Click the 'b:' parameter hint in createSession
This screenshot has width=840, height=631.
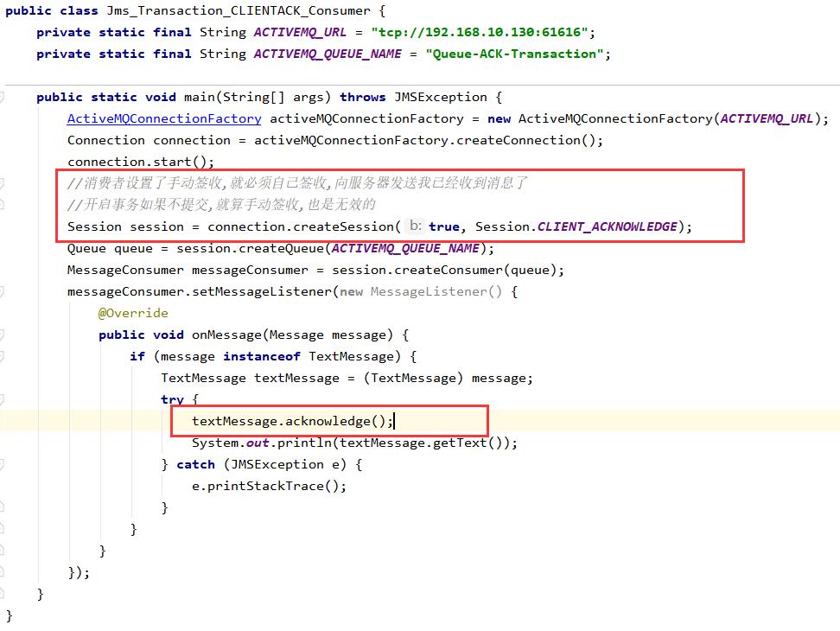coord(415,226)
